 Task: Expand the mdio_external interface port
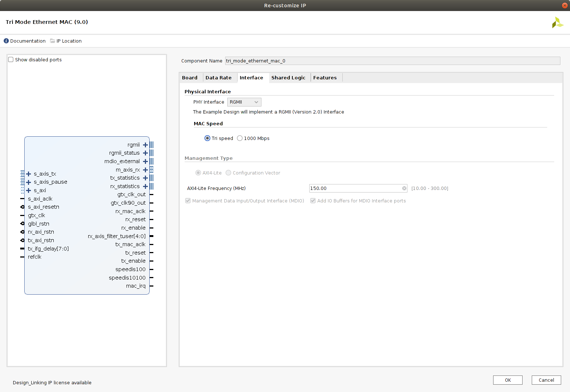pos(145,162)
